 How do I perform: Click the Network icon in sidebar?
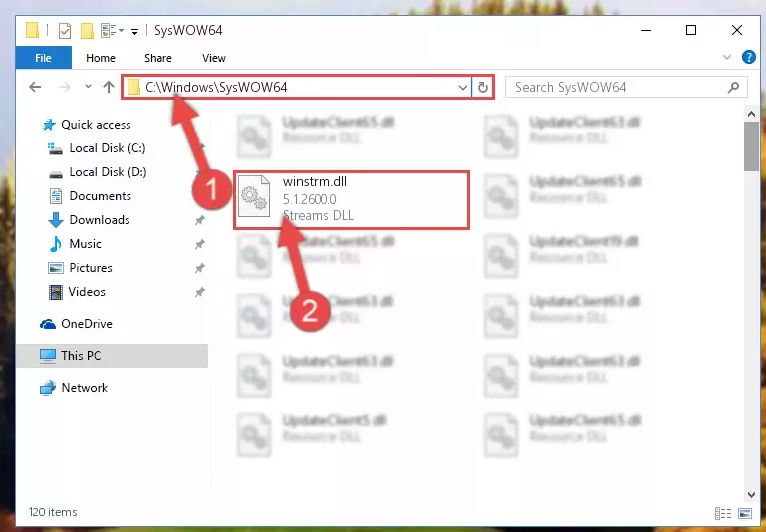click(48, 388)
